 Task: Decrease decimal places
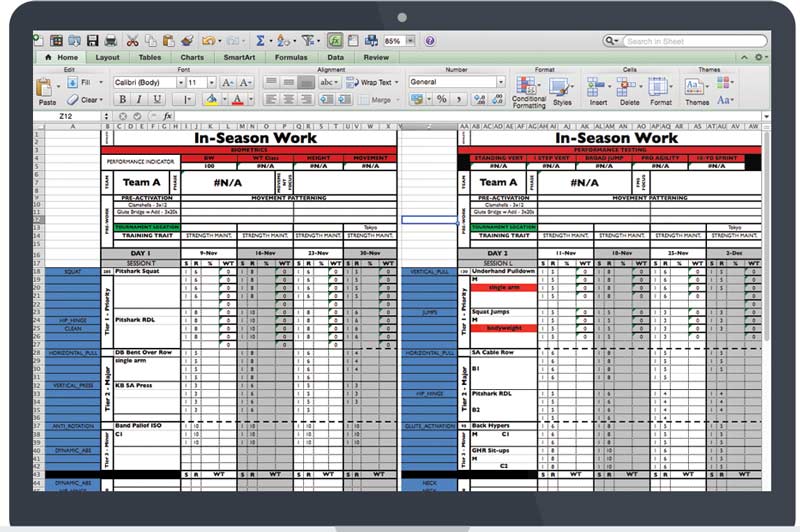coord(497,99)
